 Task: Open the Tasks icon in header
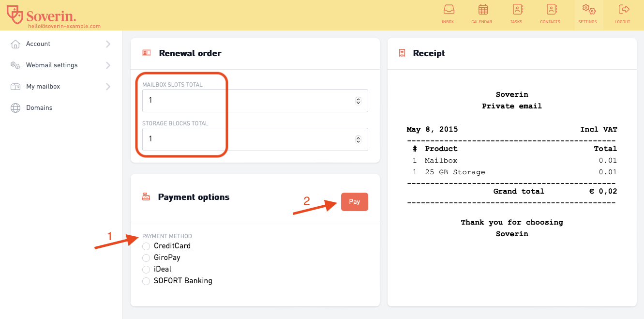[x=517, y=9]
